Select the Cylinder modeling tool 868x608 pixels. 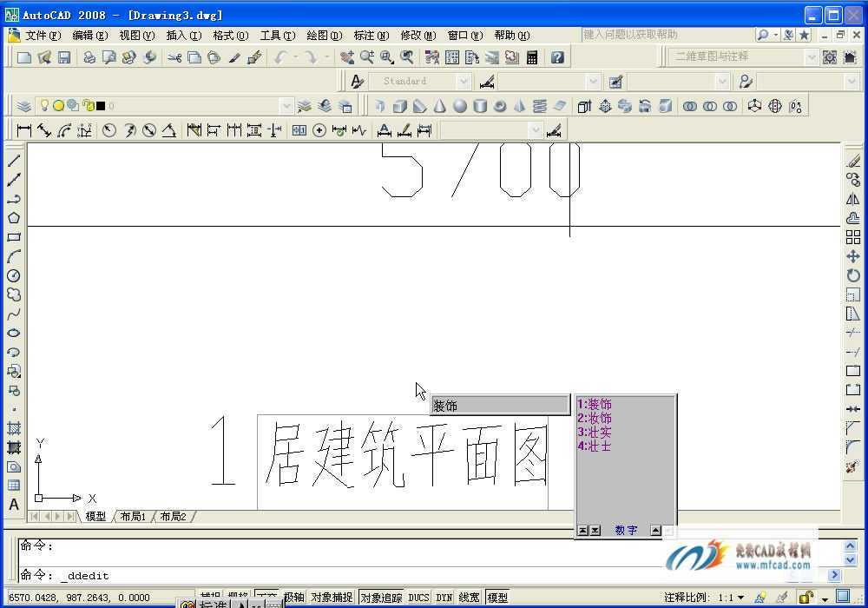(x=480, y=106)
